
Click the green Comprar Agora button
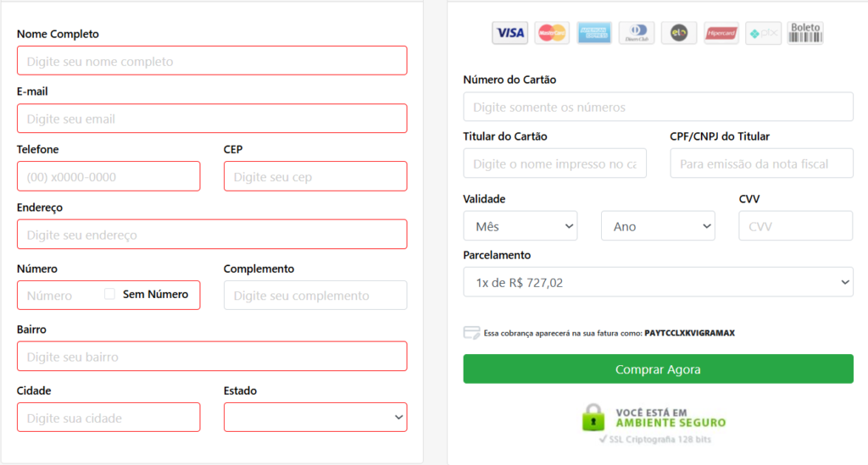pyautogui.click(x=658, y=368)
